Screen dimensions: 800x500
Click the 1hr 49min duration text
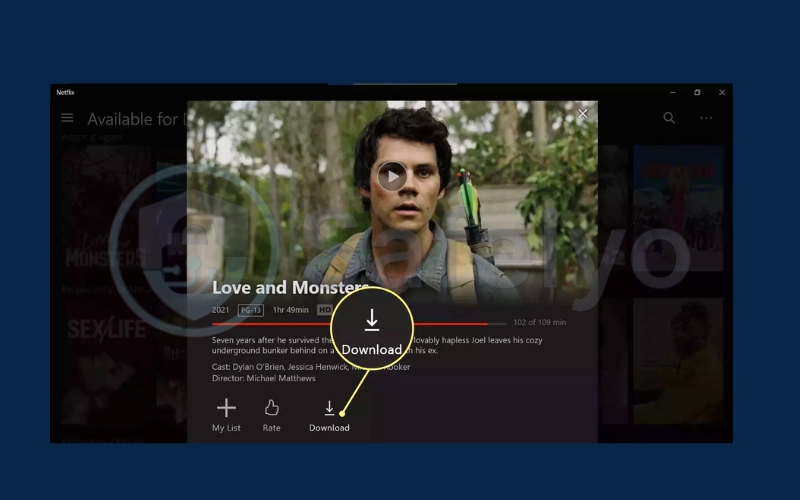click(290, 310)
